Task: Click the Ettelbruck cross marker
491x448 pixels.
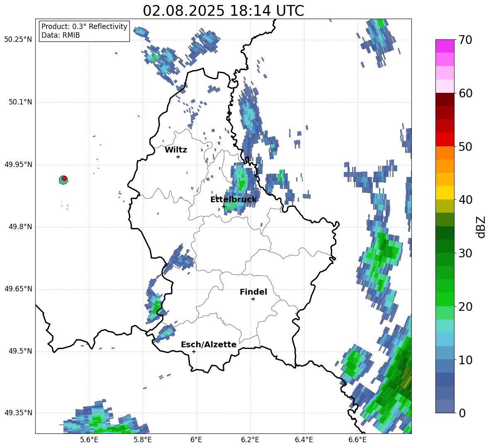Action: click(x=224, y=206)
